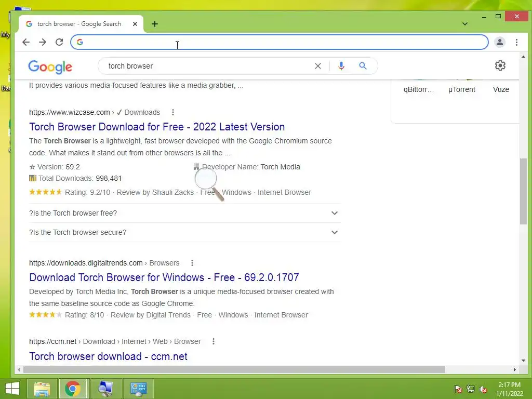Open options menu for ccm.net result
The height and width of the screenshot is (399, 532).
pos(214,341)
